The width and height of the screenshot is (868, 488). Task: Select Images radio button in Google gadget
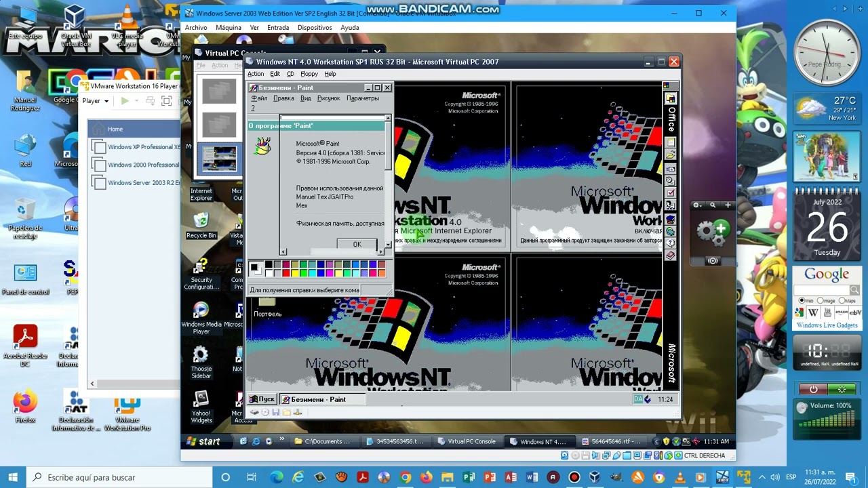point(821,300)
